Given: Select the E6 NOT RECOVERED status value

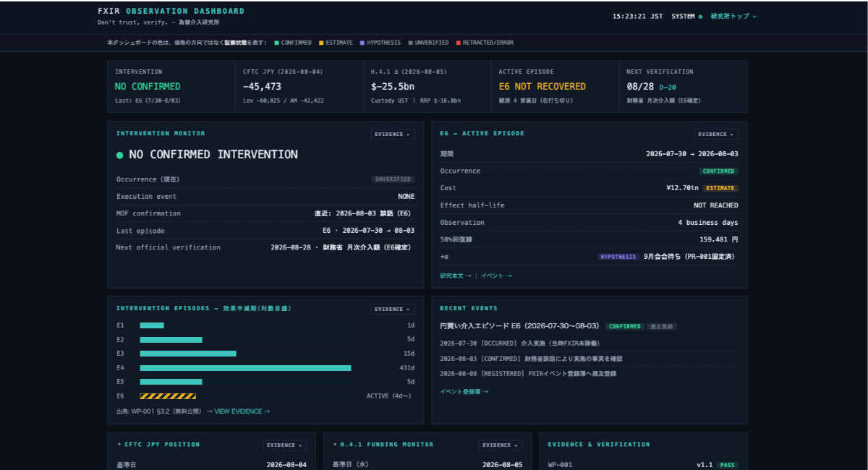Looking at the screenshot, I should point(542,86).
